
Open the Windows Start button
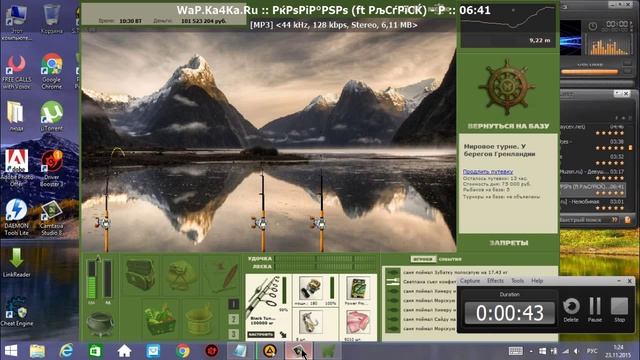pos(11,351)
